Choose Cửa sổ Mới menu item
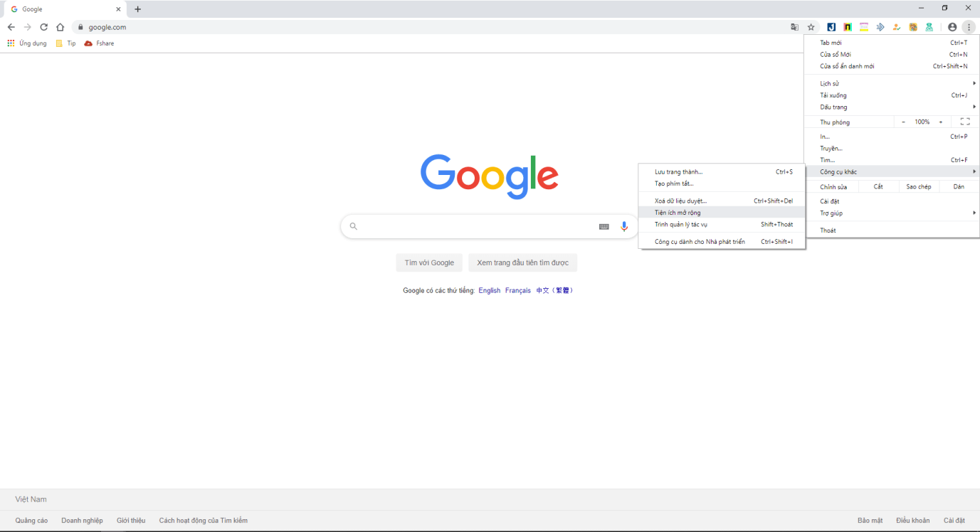The image size is (980, 532). click(892, 55)
